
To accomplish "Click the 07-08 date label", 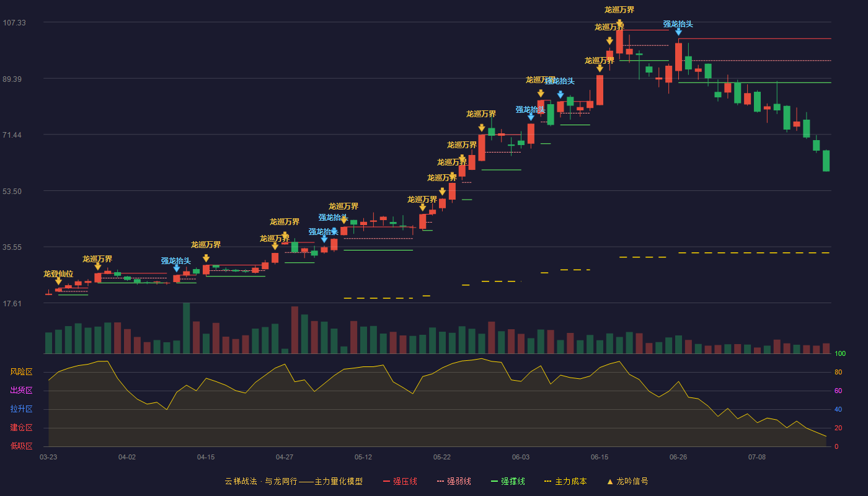I will click(x=757, y=457).
